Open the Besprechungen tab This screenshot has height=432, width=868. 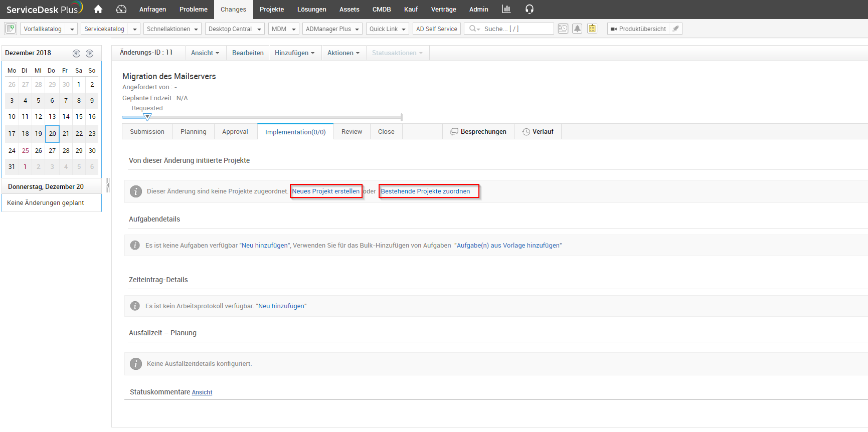[478, 131]
